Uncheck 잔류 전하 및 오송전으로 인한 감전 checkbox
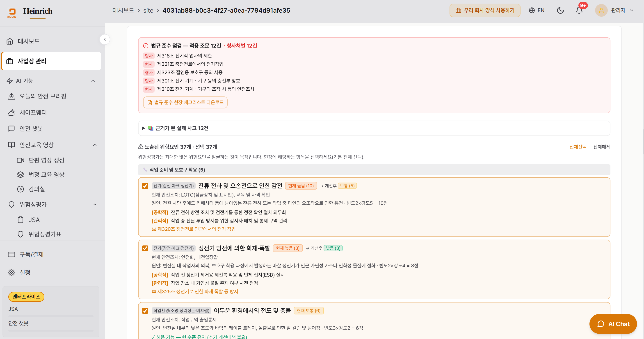The image size is (644, 339). [x=145, y=186]
